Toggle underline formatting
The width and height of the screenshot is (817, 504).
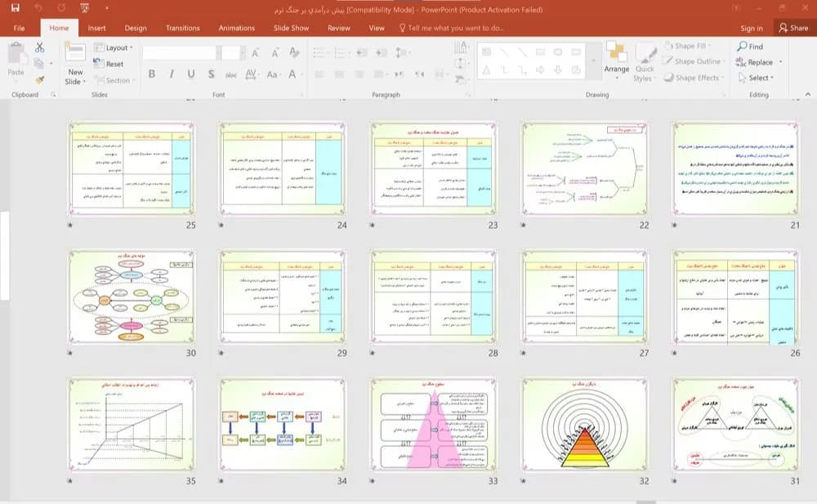click(191, 74)
